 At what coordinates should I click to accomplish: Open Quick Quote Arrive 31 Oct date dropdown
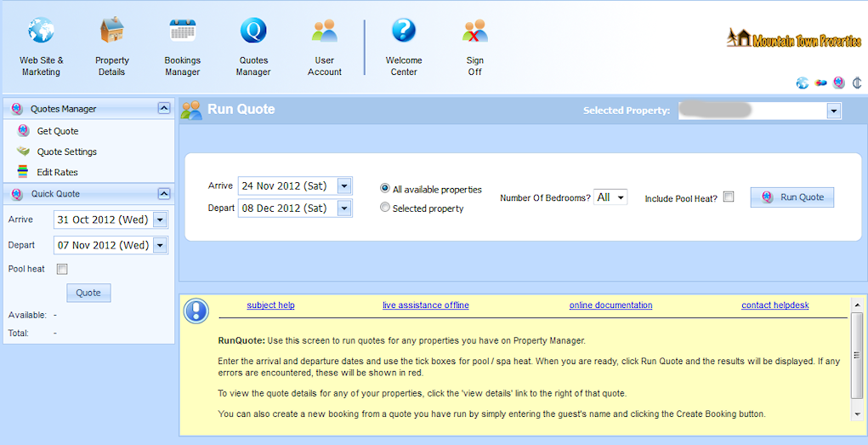tap(160, 220)
